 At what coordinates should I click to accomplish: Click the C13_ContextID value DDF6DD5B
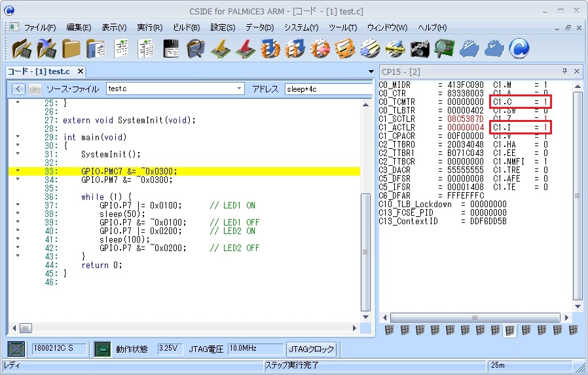click(488, 221)
